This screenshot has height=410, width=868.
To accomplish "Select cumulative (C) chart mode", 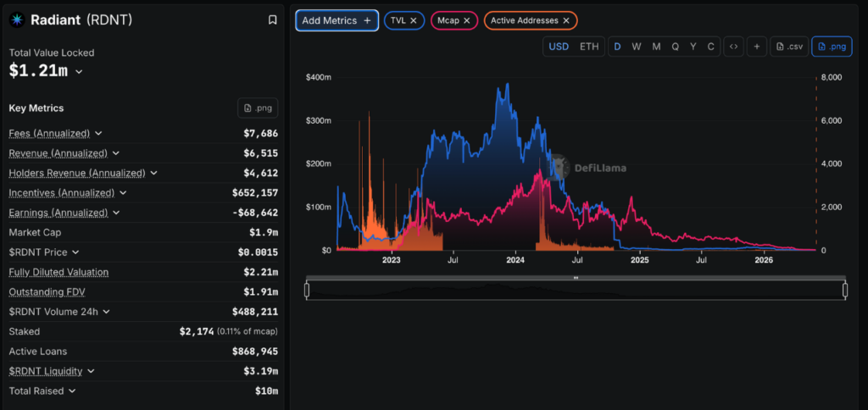I will (711, 47).
